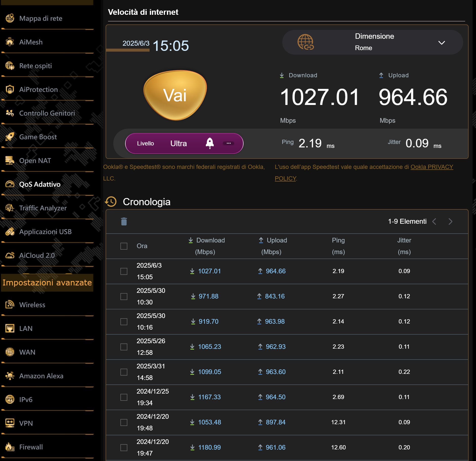The height and width of the screenshot is (461, 476).
Task: Click the three-dots button in Livello Ultra
Action: point(228,143)
